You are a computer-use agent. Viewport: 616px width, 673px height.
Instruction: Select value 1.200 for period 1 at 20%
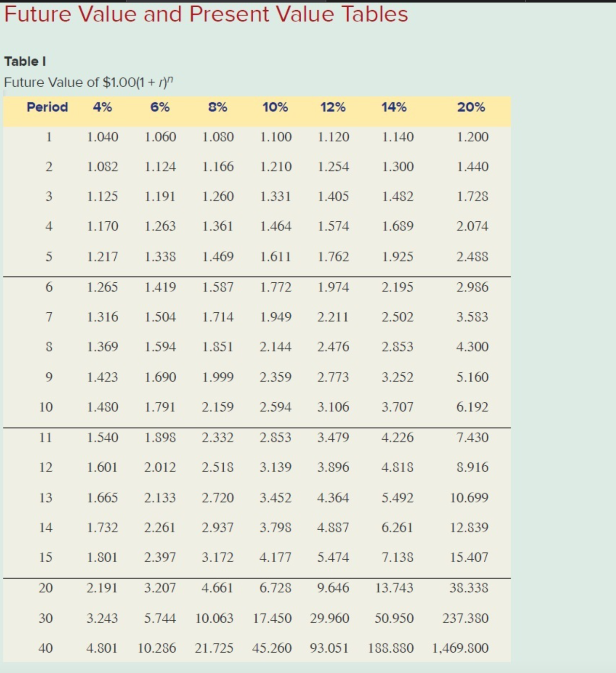pyautogui.click(x=472, y=137)
